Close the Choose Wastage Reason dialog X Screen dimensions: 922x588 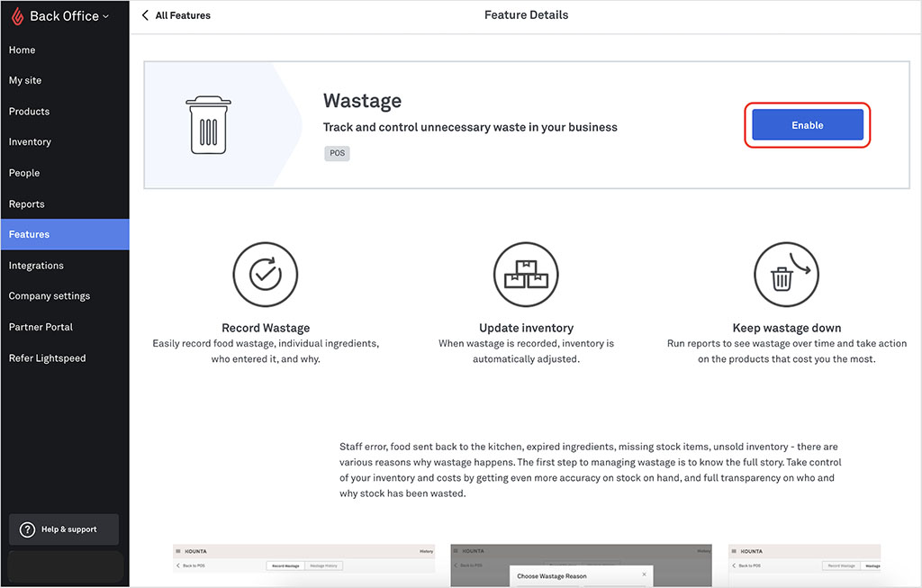(x=645, y=574)
